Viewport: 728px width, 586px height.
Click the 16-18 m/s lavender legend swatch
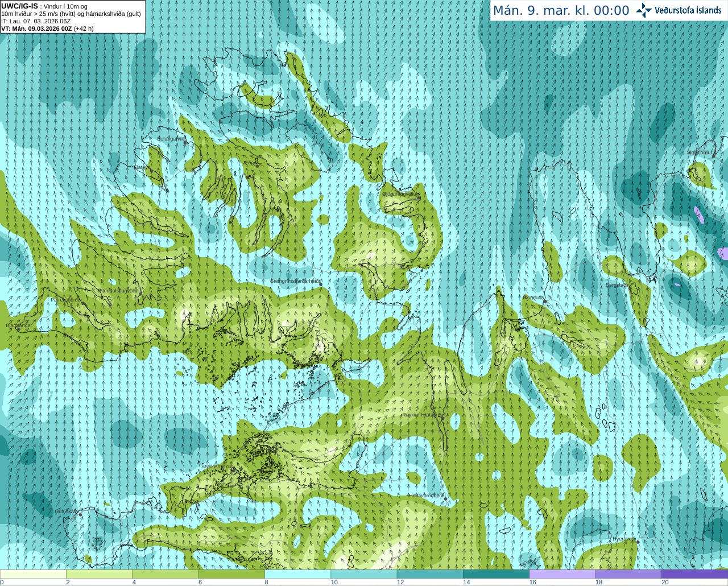562,575
